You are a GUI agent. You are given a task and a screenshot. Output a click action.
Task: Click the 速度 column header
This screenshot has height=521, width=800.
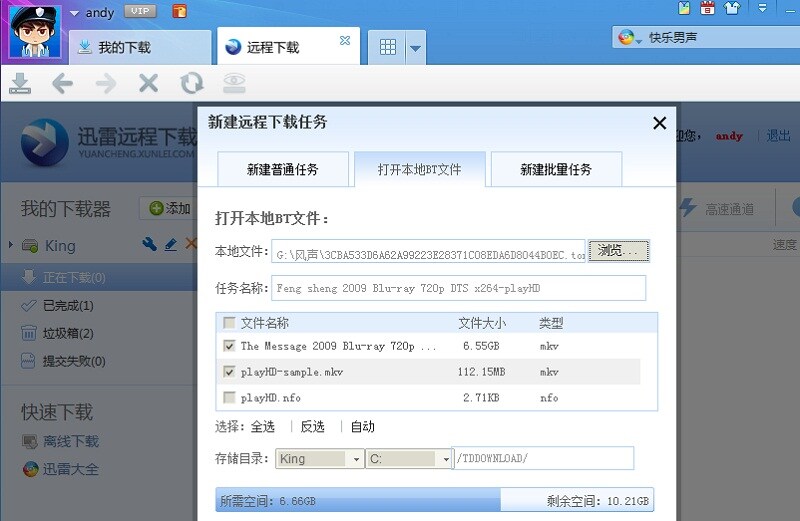(x=785, y=245)
